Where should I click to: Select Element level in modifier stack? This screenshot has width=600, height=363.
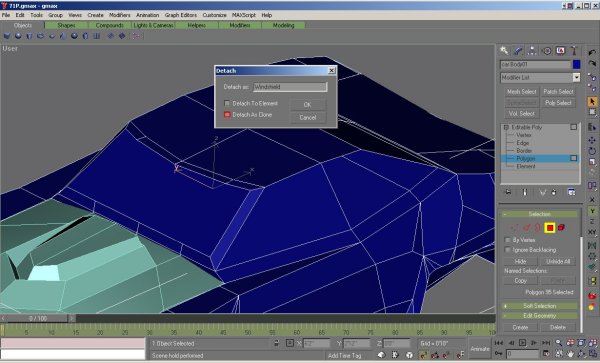(x=526, y=166)
